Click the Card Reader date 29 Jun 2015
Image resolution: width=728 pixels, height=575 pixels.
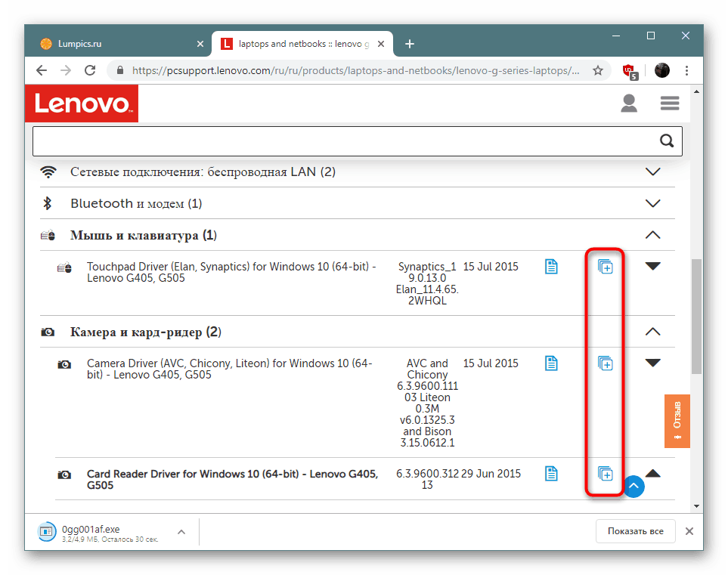491,474
